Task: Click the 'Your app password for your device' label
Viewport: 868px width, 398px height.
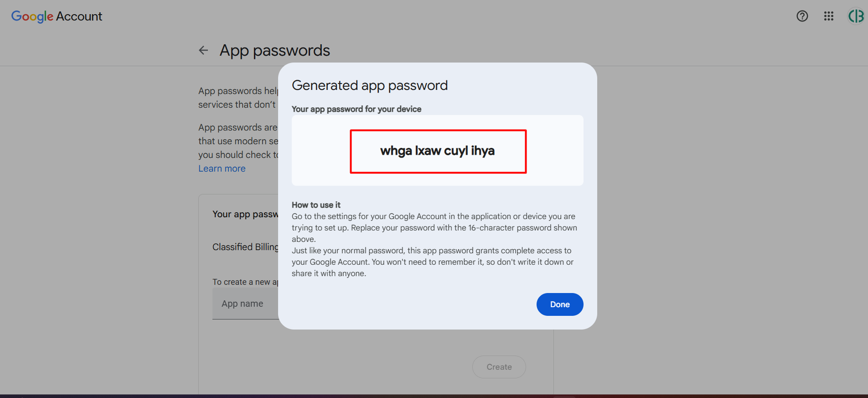Action: [x=356, y=109]
